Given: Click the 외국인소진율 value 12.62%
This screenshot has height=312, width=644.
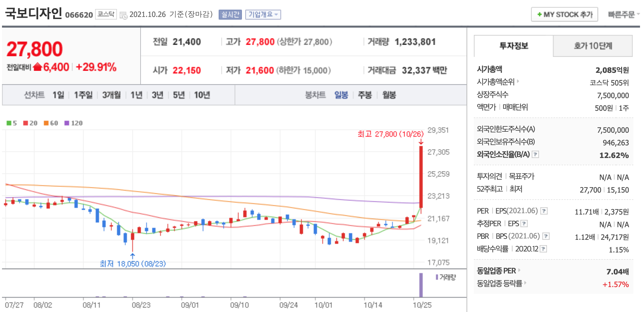Looking at the screenshot, I should click(614, 155).
